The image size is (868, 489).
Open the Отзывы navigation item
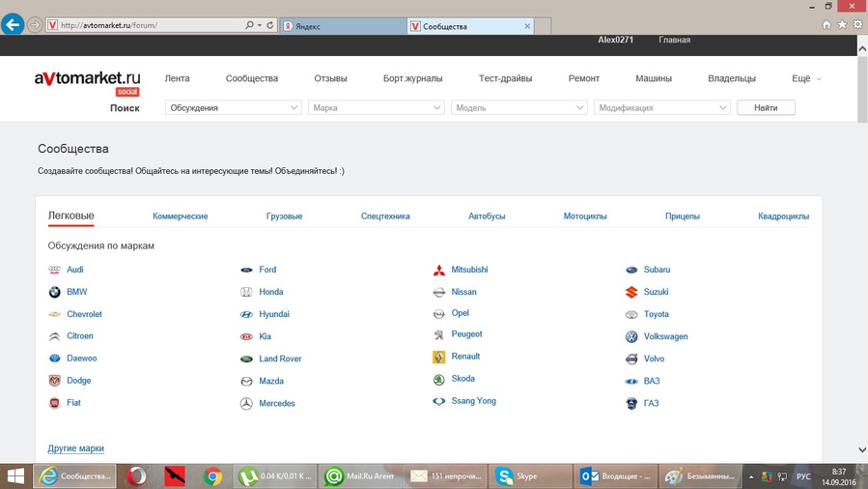[x=330, y=78]
